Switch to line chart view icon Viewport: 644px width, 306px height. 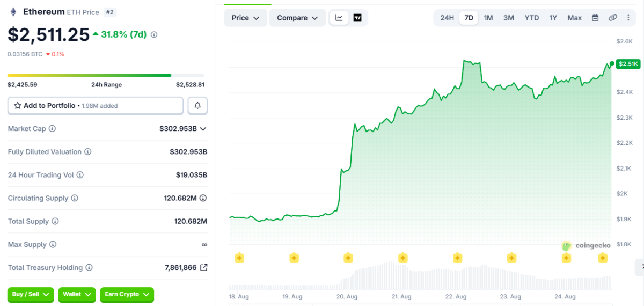pos(339,18)
